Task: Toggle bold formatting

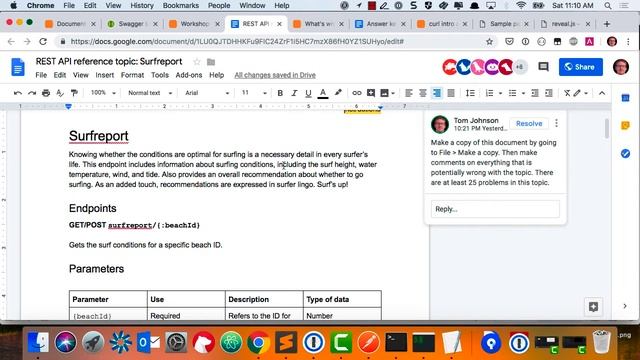Action: [x=280, y=93]
